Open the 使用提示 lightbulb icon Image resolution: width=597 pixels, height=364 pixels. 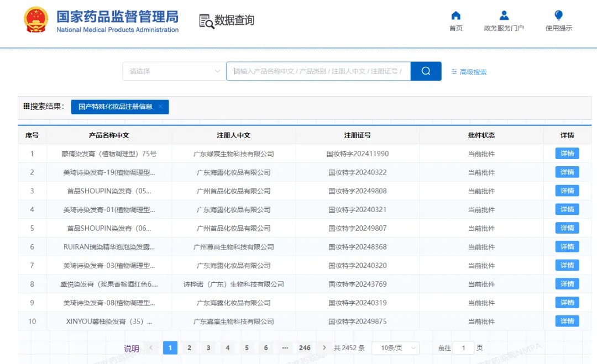click(558, 15)
